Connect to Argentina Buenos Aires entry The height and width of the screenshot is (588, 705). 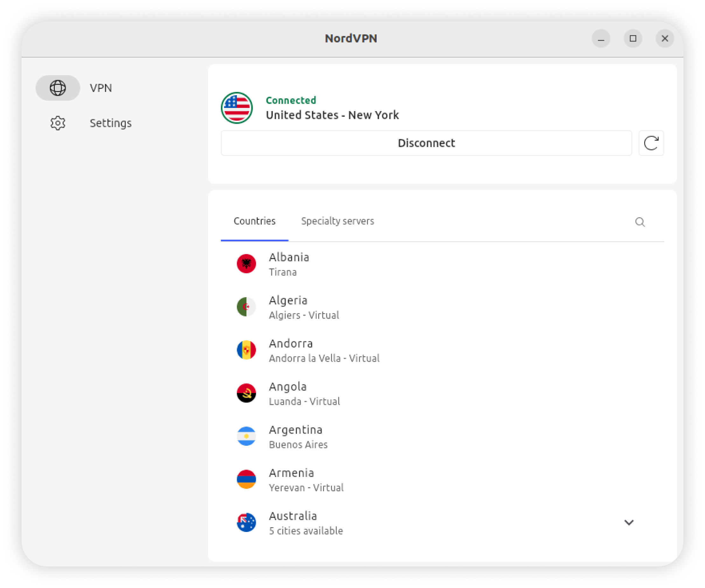(298, 437)
